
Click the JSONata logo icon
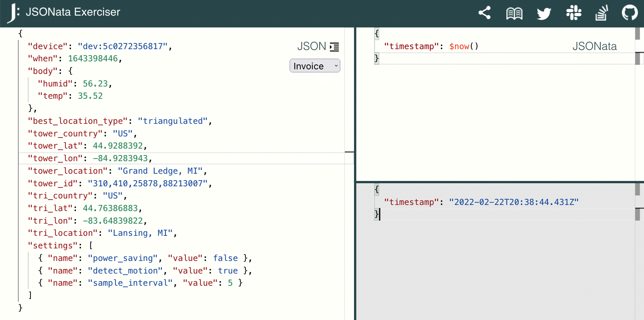[x=13, y=13]
